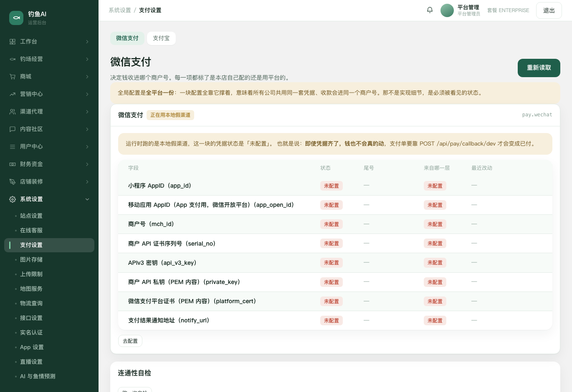Open App 设置 in the sidebar
The width and height of the screenshot is (572, 392).
point(49,347)
